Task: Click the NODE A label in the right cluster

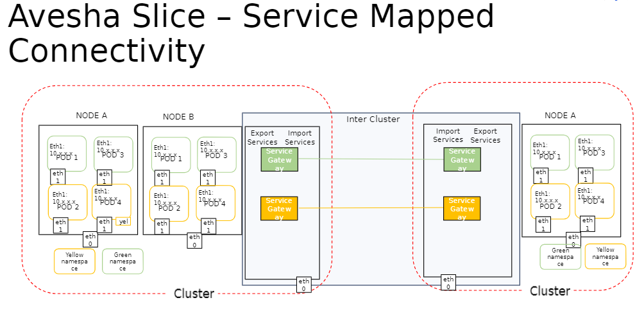Action: tap(560, 116)
